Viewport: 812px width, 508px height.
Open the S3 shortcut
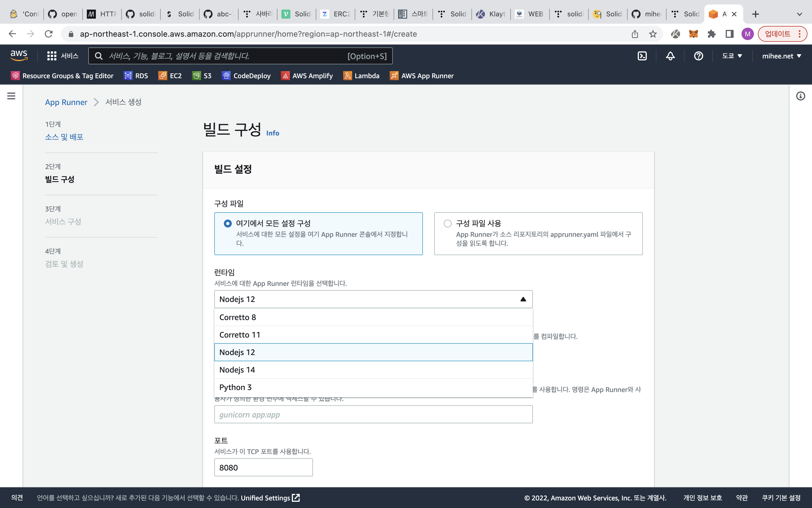202,76
